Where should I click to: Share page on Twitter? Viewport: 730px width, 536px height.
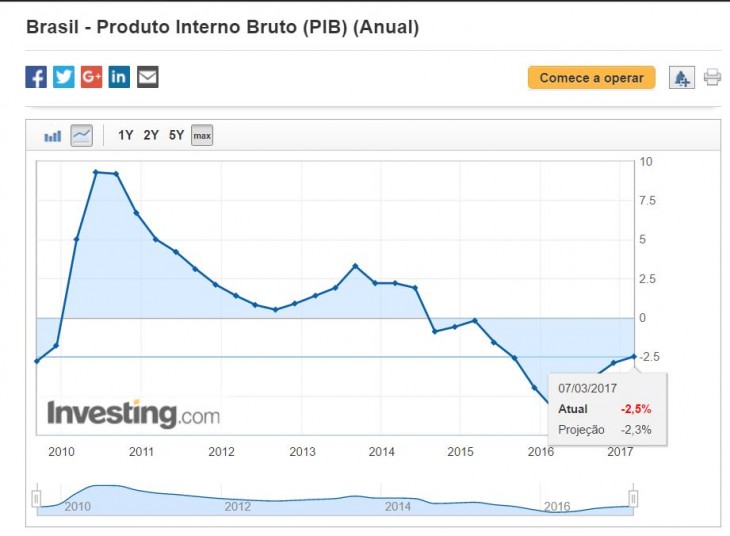click(64, 77)
